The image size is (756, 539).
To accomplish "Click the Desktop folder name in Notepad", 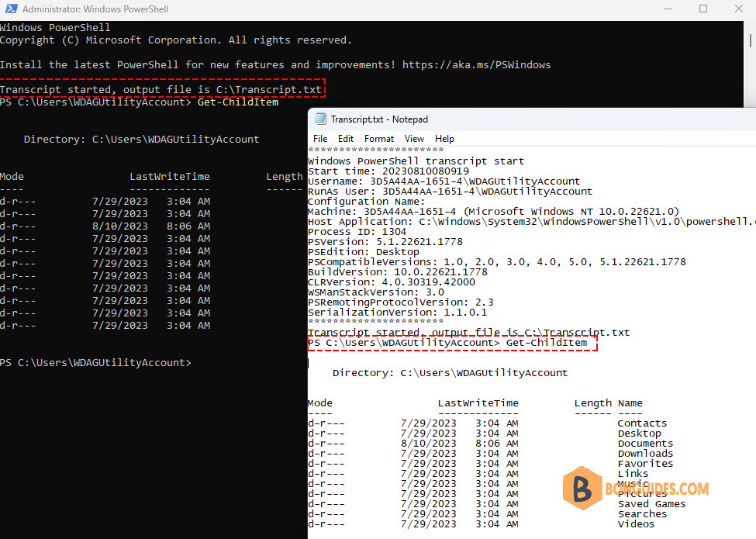I will pos(640,434).
